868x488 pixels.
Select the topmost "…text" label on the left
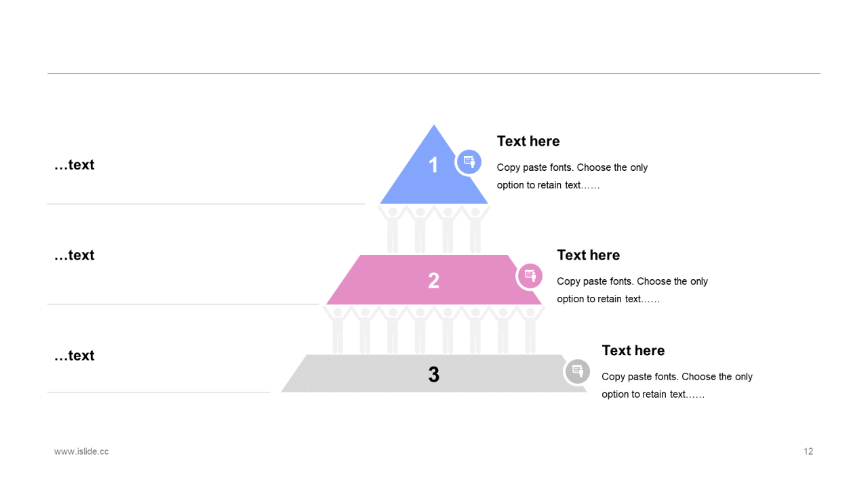[x=75, y=165]
